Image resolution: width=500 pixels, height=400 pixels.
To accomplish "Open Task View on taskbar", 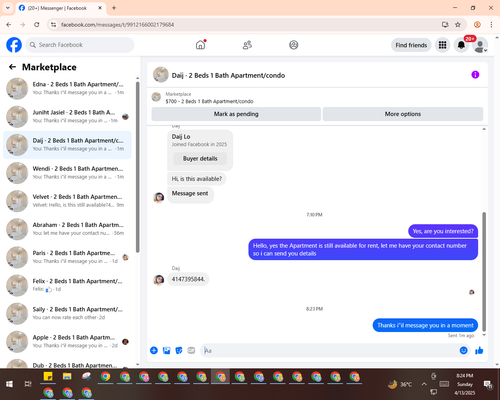I will tap(28, 384).
